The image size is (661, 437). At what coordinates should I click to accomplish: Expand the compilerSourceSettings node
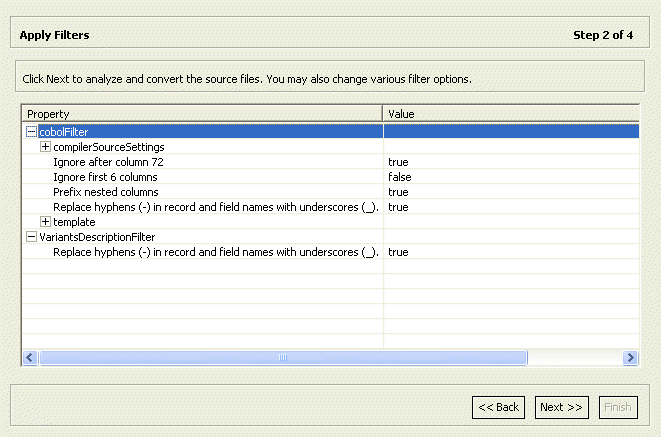45,147
